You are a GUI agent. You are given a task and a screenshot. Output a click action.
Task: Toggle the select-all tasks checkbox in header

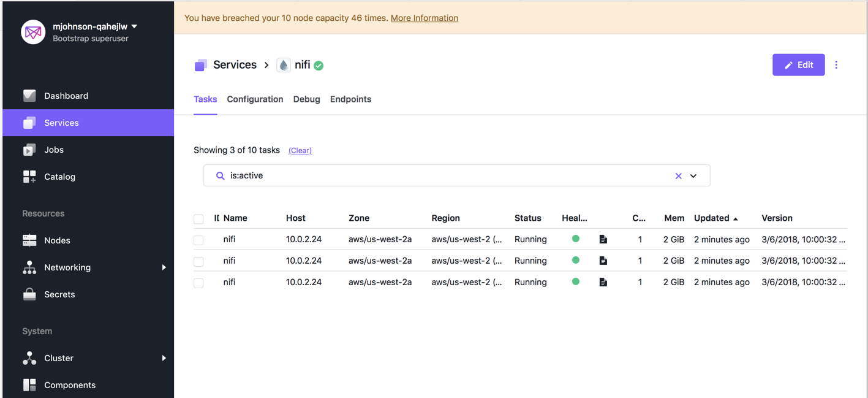198,219
